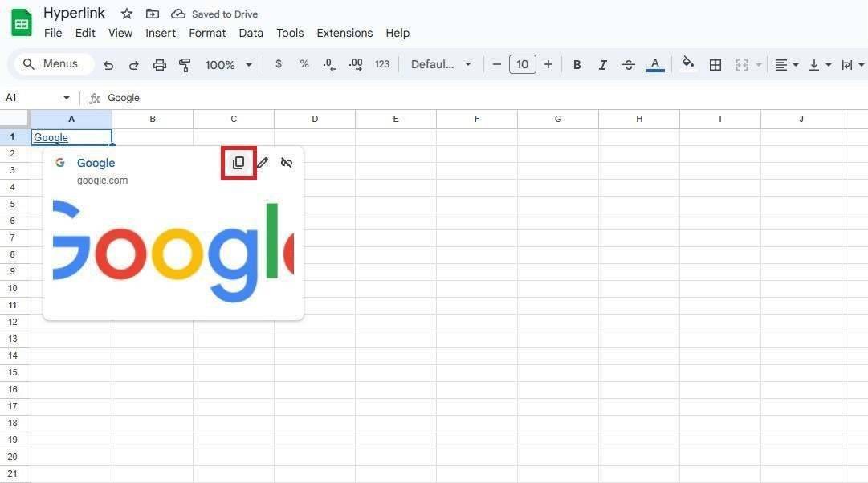Screen dimensions: 868x483
Task: Decrease decimal places
Action: [x=329, y=65]
